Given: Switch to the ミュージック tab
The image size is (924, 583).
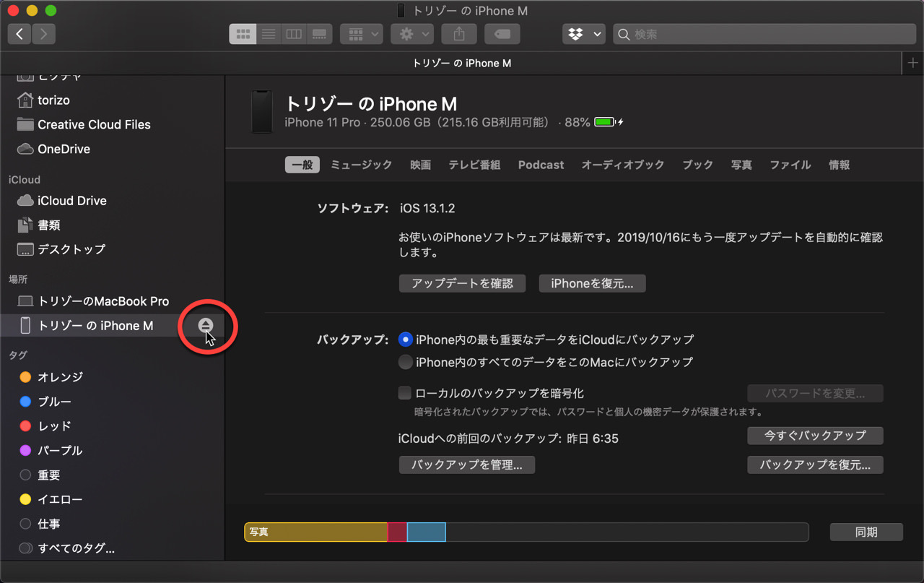Looking at the screenshot, I should point(361,165).
